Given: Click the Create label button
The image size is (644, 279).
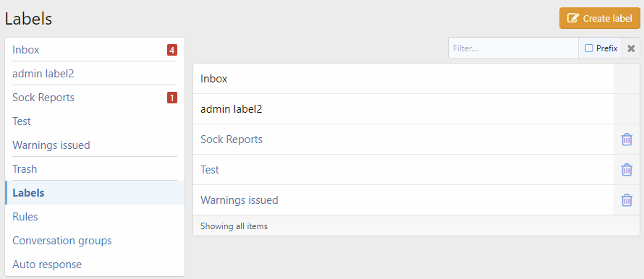Looking at the screenshot, I should pos(600,18).
